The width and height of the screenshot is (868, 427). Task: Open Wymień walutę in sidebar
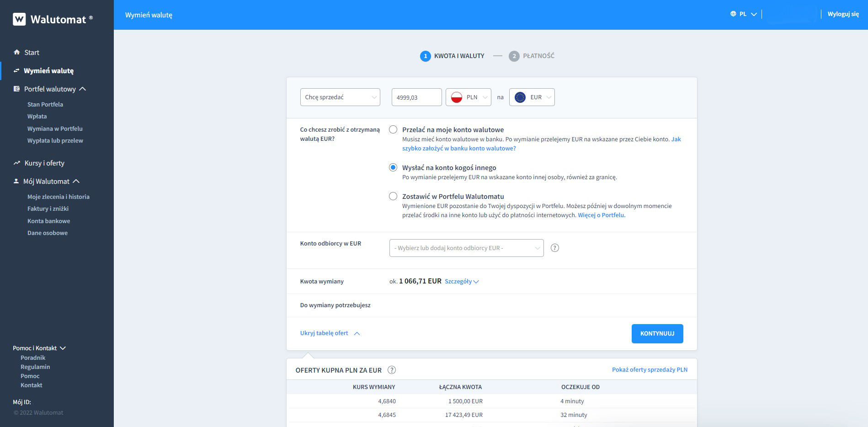click(48, 70)
